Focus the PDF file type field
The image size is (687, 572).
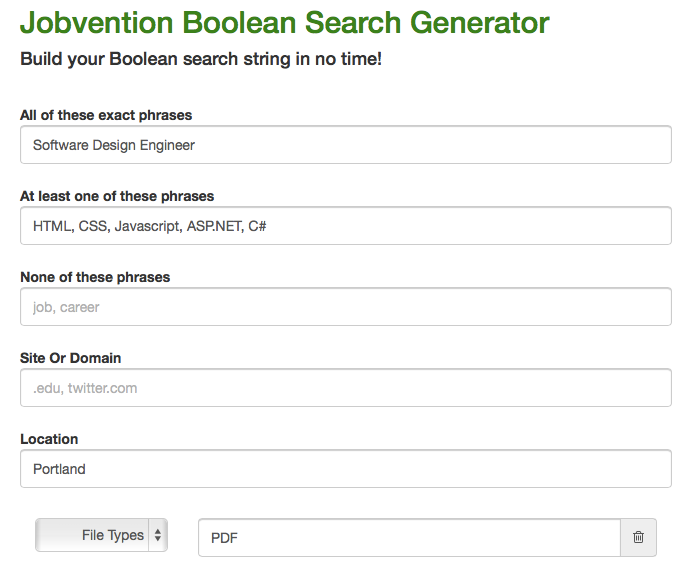(409, 537)
